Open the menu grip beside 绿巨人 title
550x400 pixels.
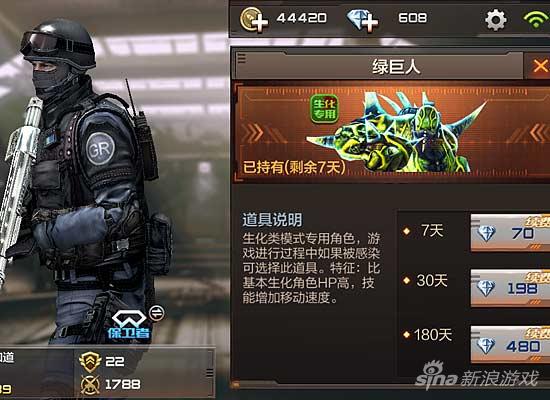(x=242, y=58)
